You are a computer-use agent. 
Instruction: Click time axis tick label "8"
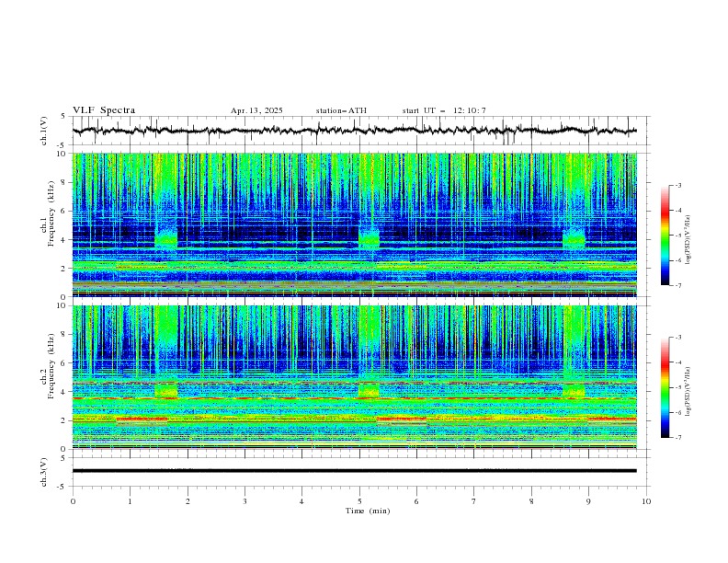(531, 501)
